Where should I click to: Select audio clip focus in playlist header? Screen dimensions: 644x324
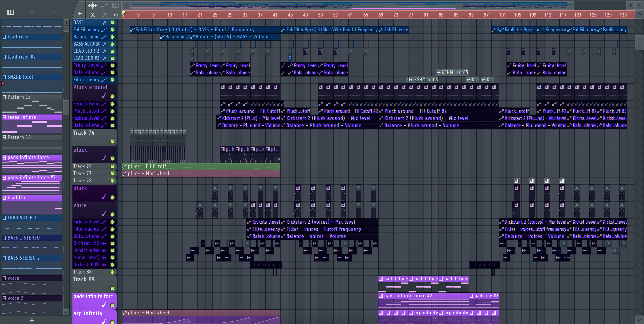tap(93, 5)
